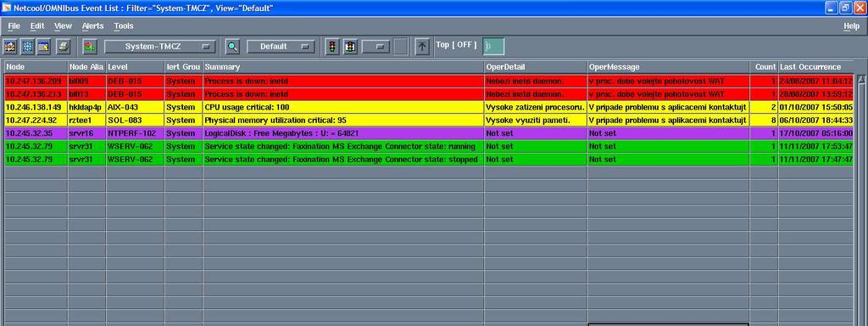868x326 pixels.
Task: Select the purple 'LogicalDisk : Free Megabytes' row
Action: 428,133
